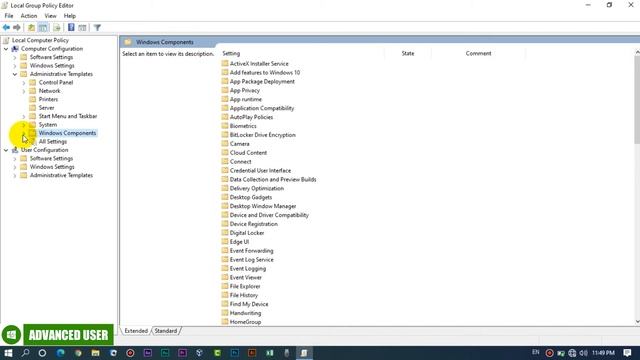Launch Microsoft Edge from the taskbar
Screen dimensions: 640x360
tap(60, 353)
